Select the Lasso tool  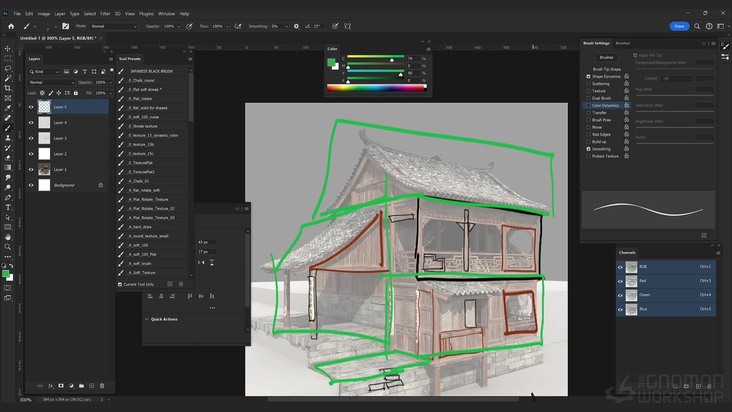(8, 68)
